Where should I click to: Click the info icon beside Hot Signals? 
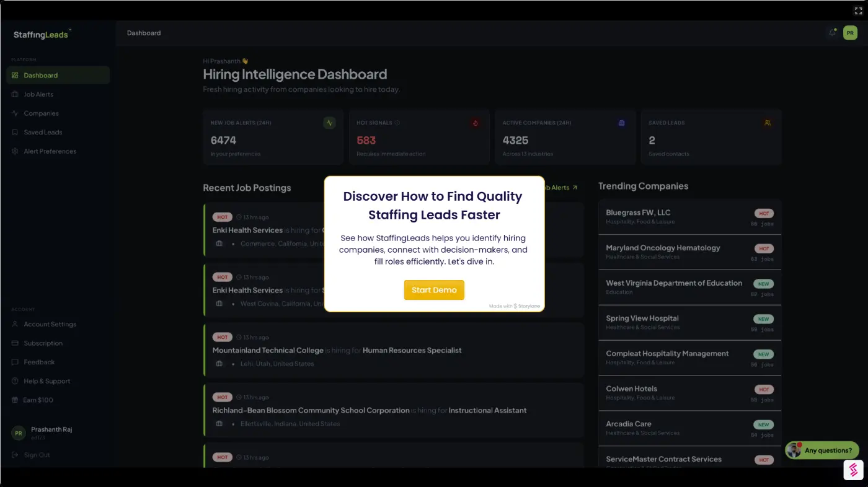tap(397, 123)
